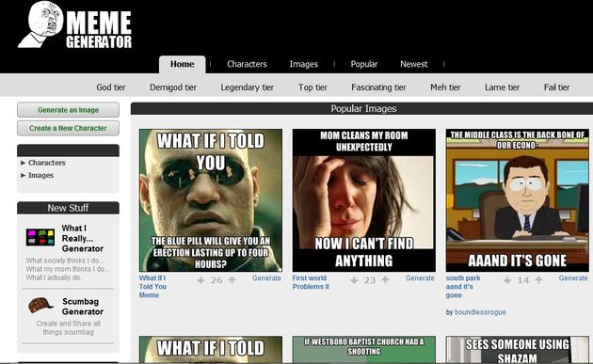Open the Newest tab
Viewport: 593px width, 364px height.
pyautogui.click(x=414, y=64)
